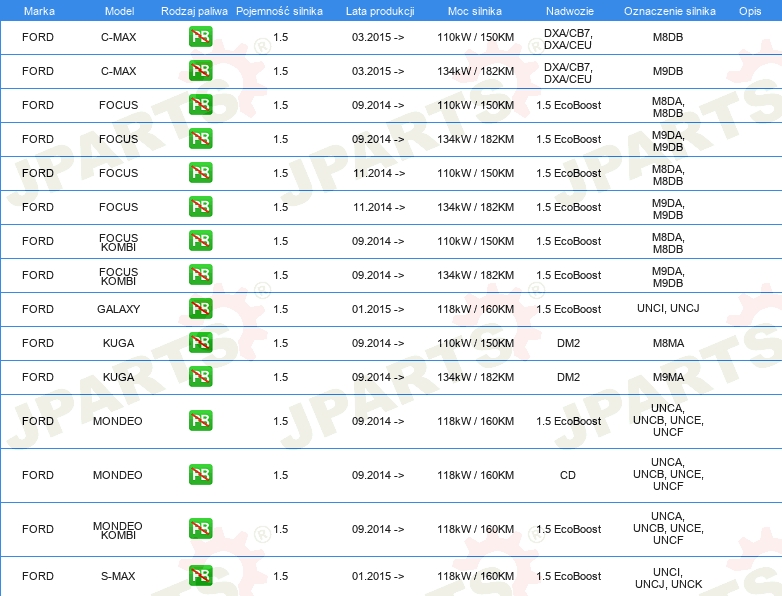
Task: Click FORD brand cell in the S-MAX row
Action: click(x=38, y=576)
